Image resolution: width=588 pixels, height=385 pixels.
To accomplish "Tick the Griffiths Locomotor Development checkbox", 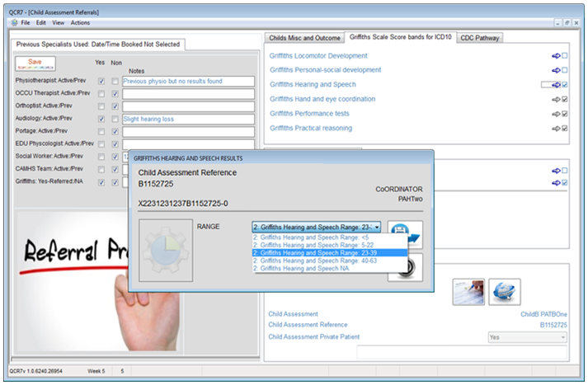I will pyautogui.click(x=565, y=56).
